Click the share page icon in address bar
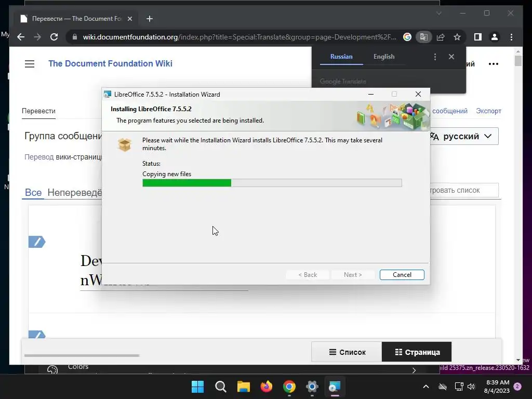Screen dimensions: 532x399 click(x=441, y=37)
